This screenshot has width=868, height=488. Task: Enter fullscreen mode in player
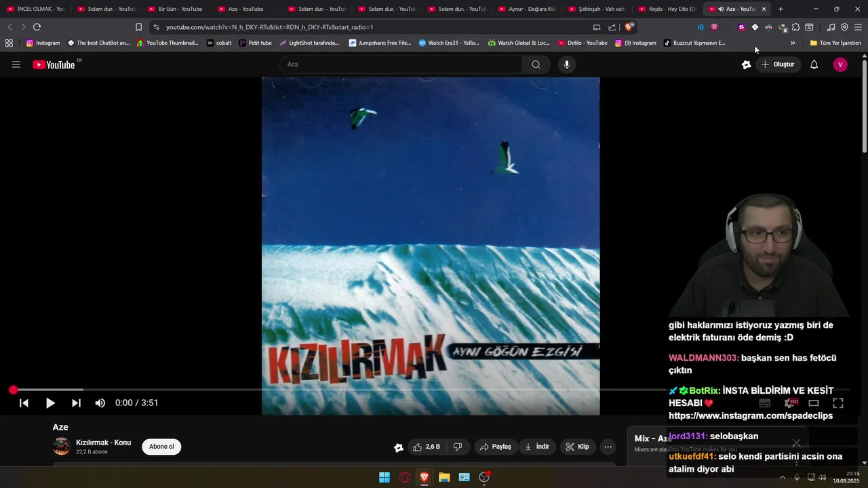point(838,403)
